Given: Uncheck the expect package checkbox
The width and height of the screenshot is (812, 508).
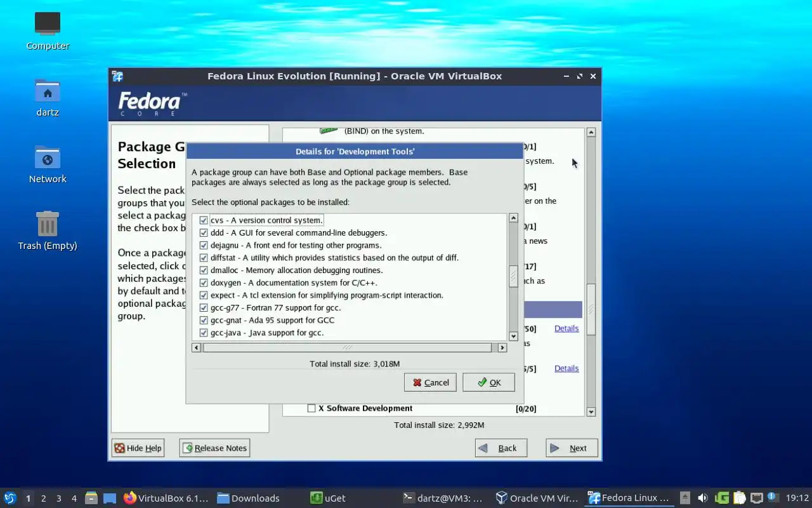Looking at the screenshot, I should 204,295.
